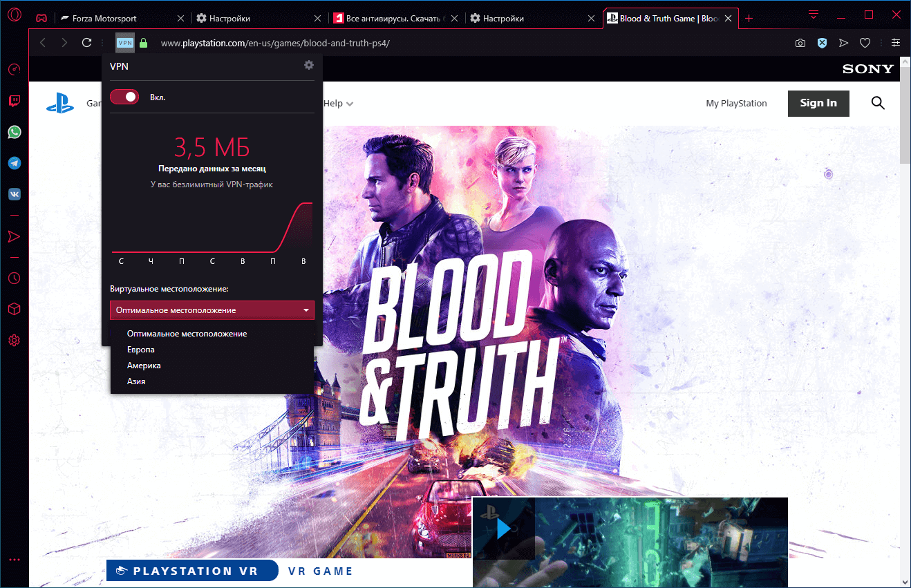Close the Forza Motorsport tab

[180, 19]
